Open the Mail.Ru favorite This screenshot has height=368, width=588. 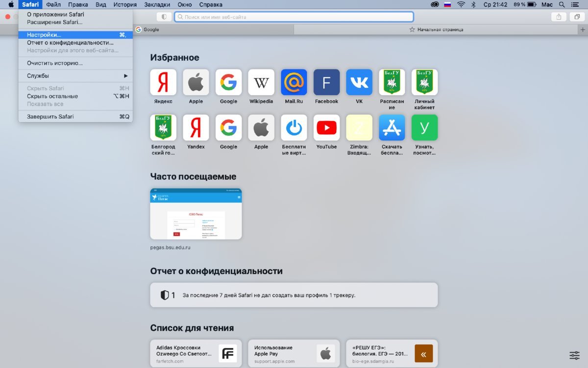[294, 82]
